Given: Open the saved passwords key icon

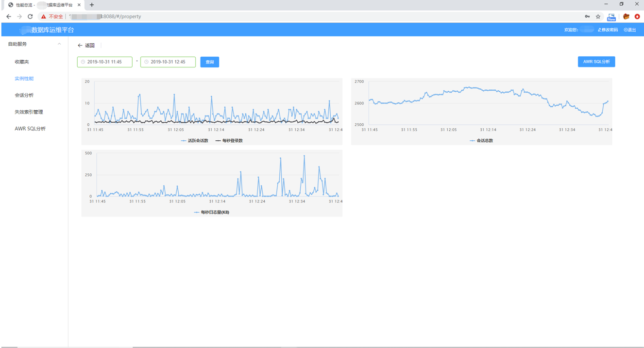Looking at the screenshot, I should 587,17.
